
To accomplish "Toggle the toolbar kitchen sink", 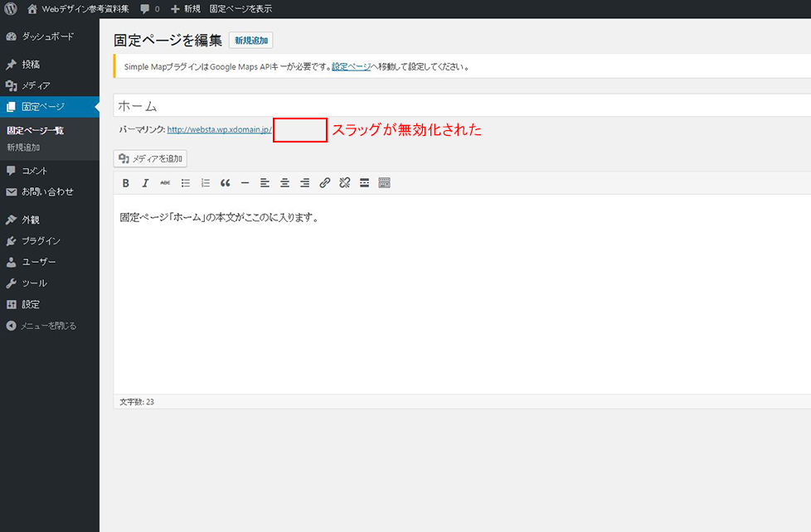I will (x=384, y=183).
